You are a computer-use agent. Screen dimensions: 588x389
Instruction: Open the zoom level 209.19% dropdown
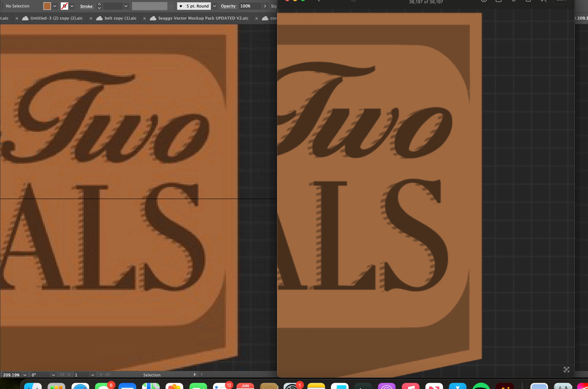click(25, 375)
